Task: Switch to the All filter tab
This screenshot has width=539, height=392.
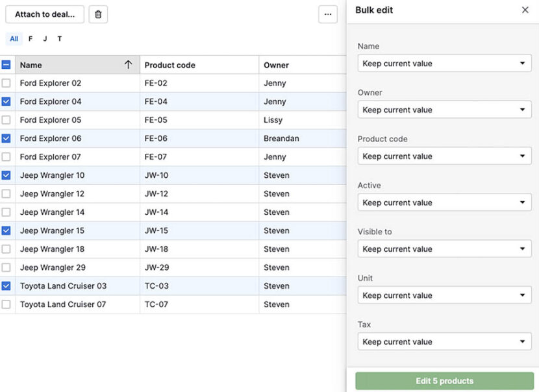Action: click(14, 38)
